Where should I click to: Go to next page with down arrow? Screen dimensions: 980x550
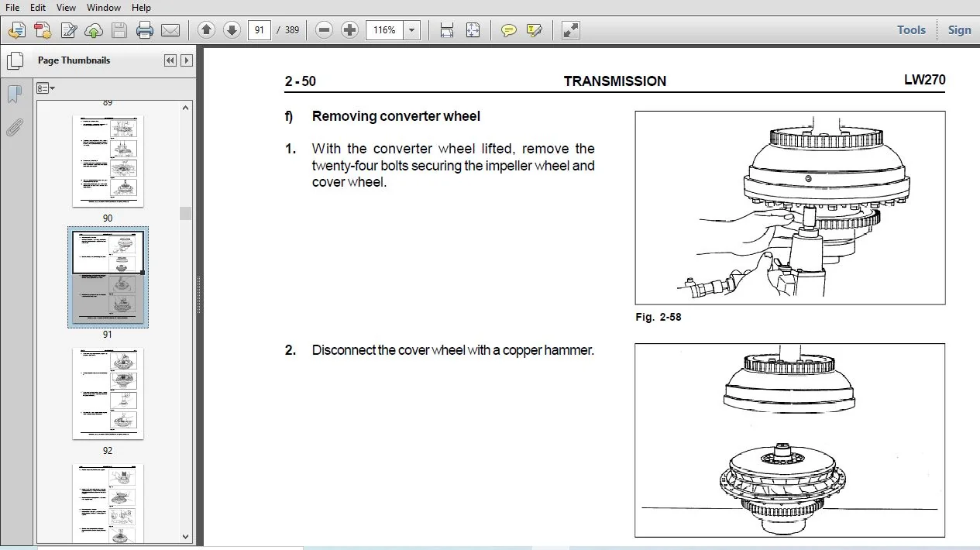232,30
